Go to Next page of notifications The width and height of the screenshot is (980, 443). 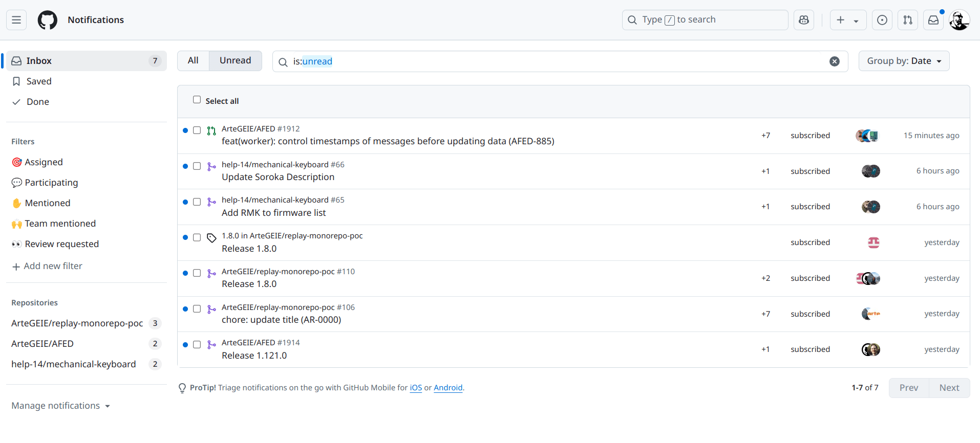(949, 388)
